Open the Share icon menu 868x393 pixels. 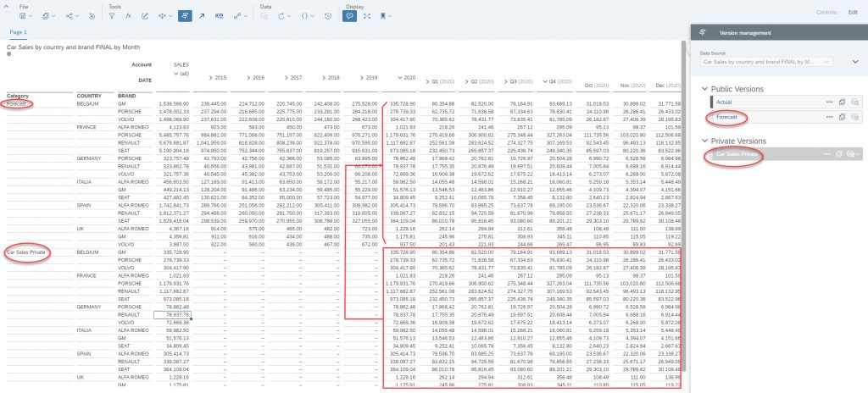[x=70, y=16]
